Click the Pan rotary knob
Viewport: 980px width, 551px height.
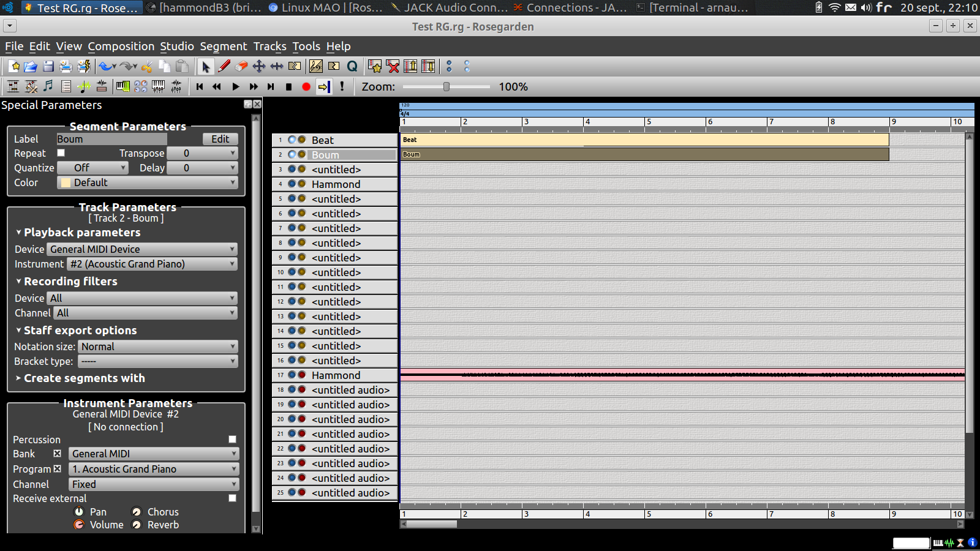79,512
